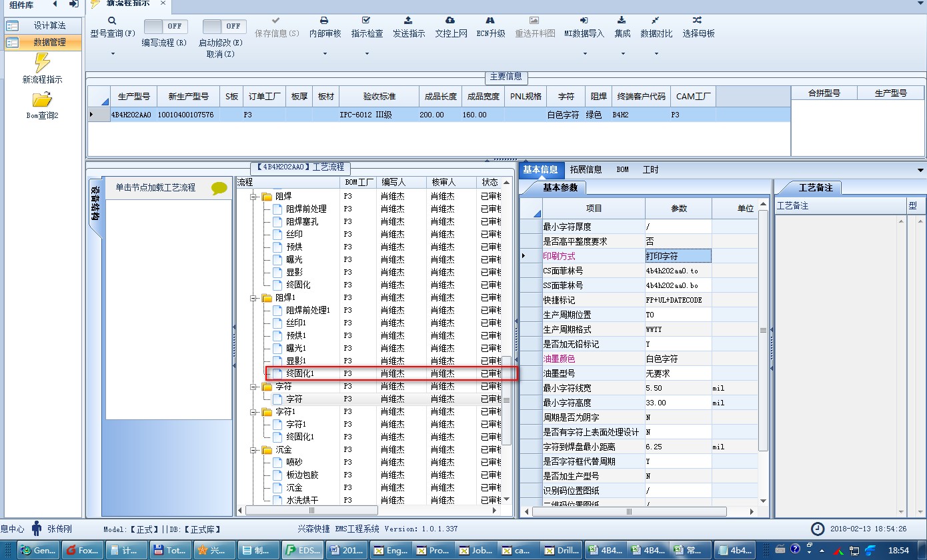Open the EDS taskbar item
The image size is (927, 560).
coord(303,551)
